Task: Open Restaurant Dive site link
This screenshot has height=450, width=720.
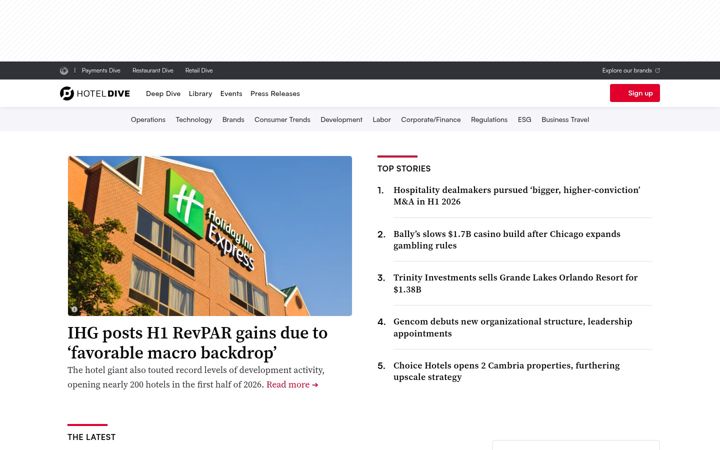Action: (x=153, y=71)
